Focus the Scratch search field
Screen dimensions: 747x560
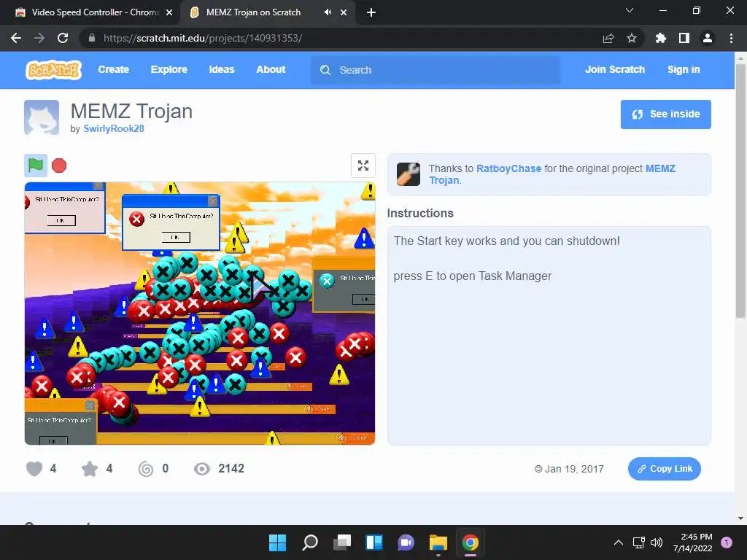click(x=436, y=70)
